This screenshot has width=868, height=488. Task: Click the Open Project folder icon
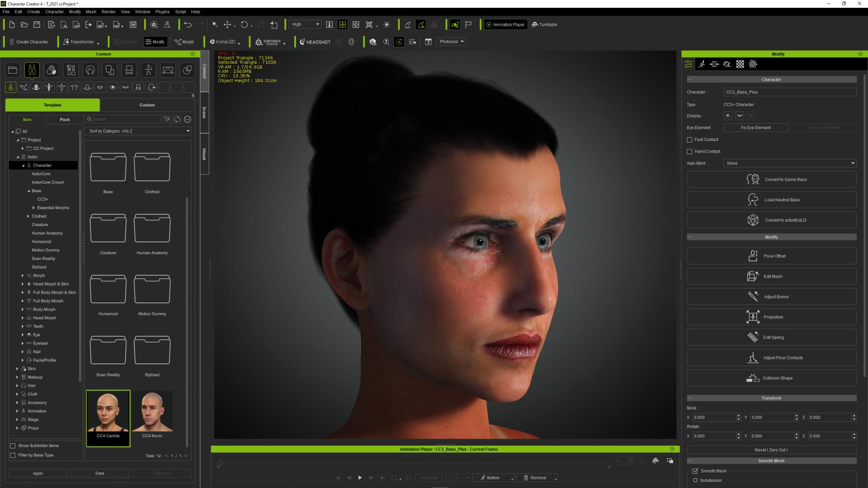[24, 25]
